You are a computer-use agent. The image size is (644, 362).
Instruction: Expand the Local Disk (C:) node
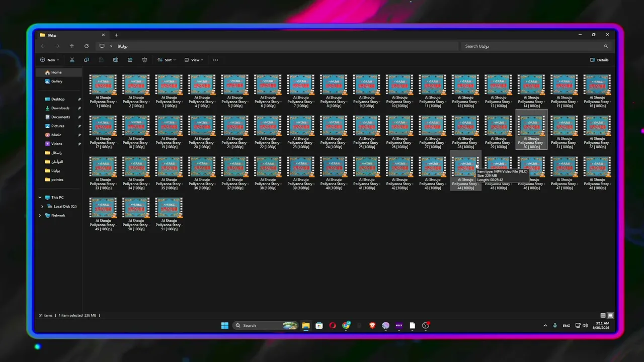coord(42,207)
